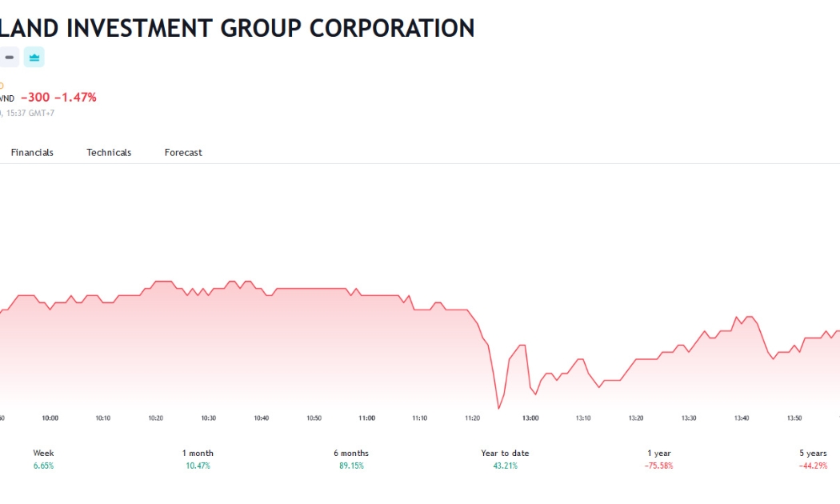Click the 10:40 time axis label

click(262, 418)
